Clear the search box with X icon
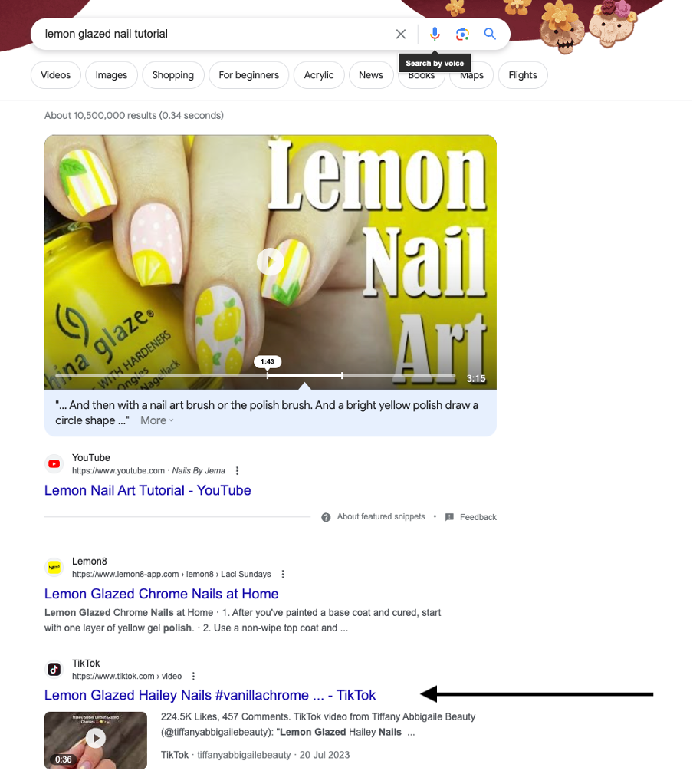Image resolution: width=693 pixels, height=784 pixels. click(401, 34)
